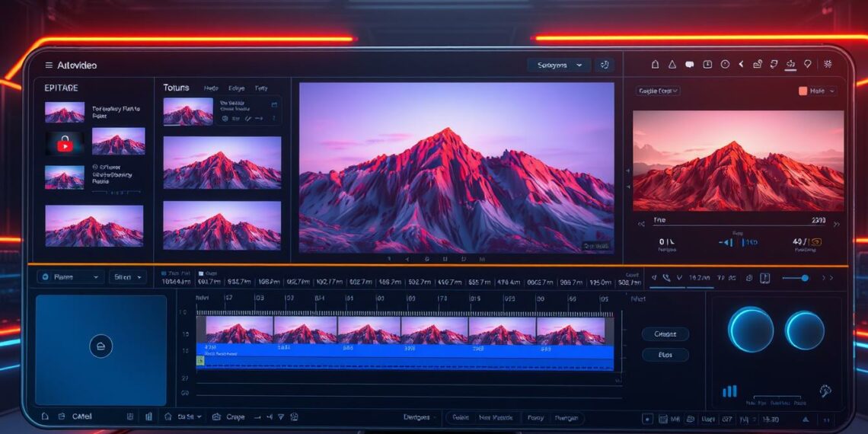868x434 pixels.
Task: Switch to the Hude tab
Action: (211, 88)
